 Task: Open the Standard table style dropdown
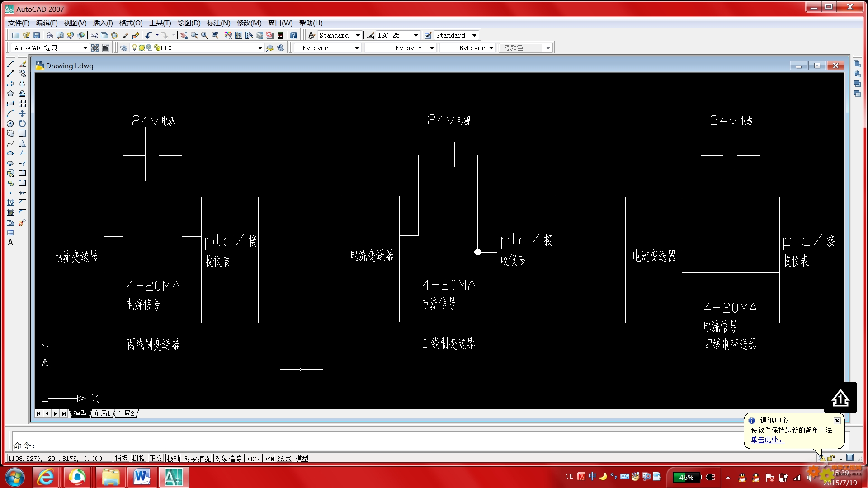point(474,35)
